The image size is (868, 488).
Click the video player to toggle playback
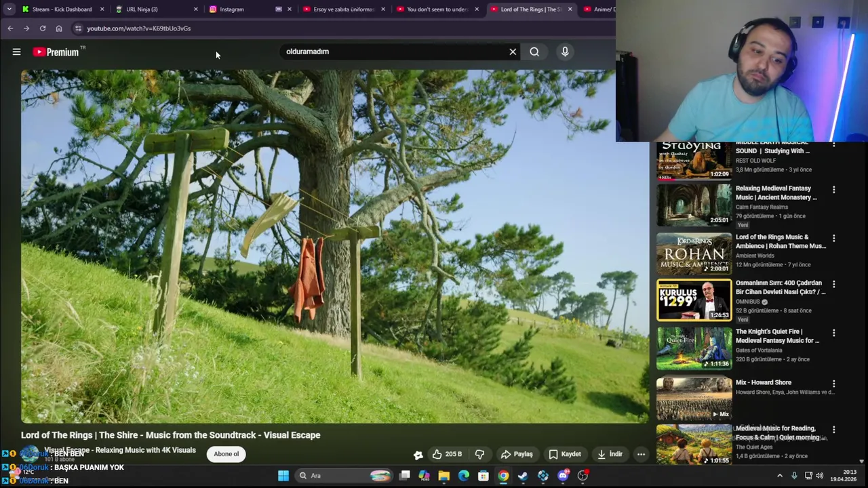(335, 247)
